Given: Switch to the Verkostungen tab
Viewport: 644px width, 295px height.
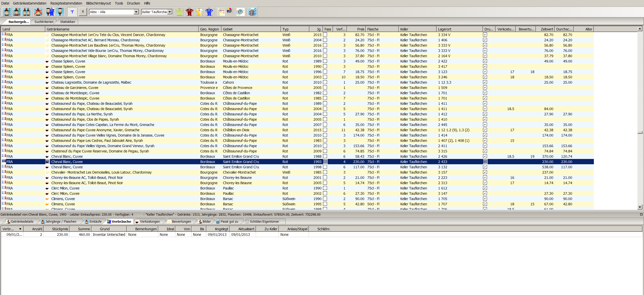Looking at the screenshot, I should tap(149, 222).
